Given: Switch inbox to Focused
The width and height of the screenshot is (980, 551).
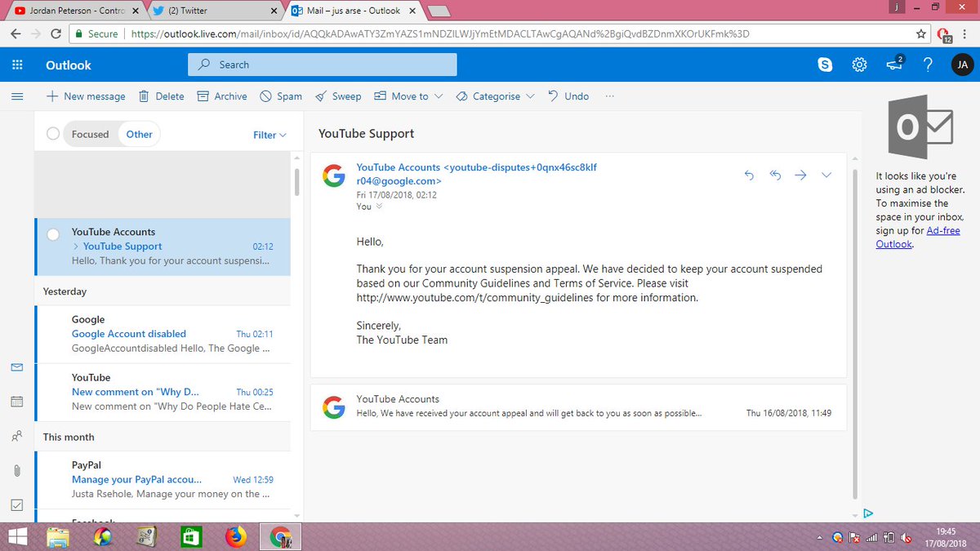Looking at the screenshot, I should (90, 134).
